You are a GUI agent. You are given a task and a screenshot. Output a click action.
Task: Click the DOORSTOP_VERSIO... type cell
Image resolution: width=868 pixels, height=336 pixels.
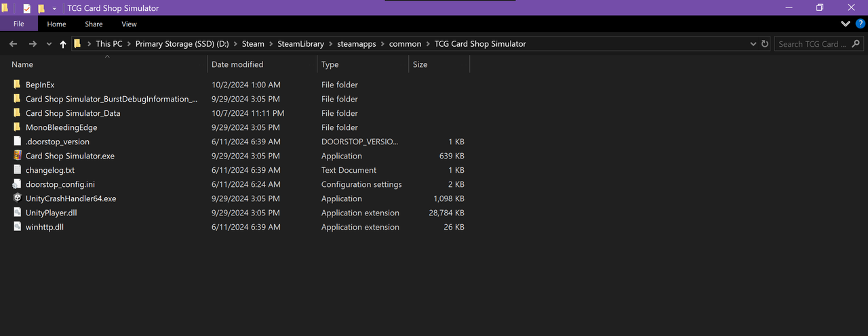coord(360,142)
